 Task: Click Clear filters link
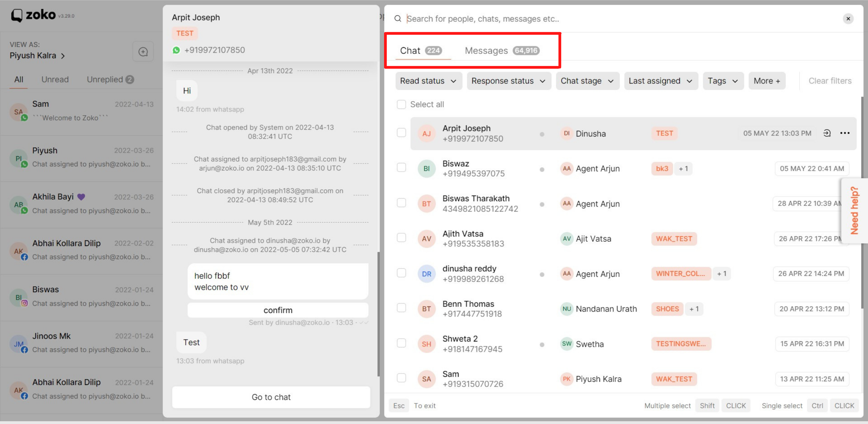pyautogui.click(x=830, y=81)
